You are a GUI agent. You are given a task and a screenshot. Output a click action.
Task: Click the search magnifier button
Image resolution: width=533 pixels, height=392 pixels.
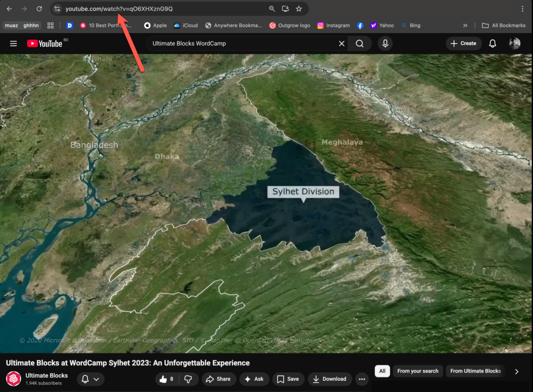point(360,44)
